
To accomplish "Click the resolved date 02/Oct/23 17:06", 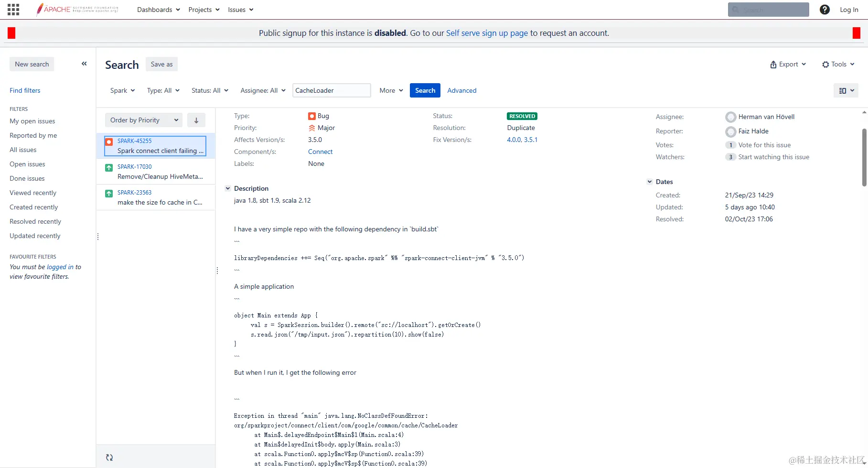I will [x=749, y=219].
